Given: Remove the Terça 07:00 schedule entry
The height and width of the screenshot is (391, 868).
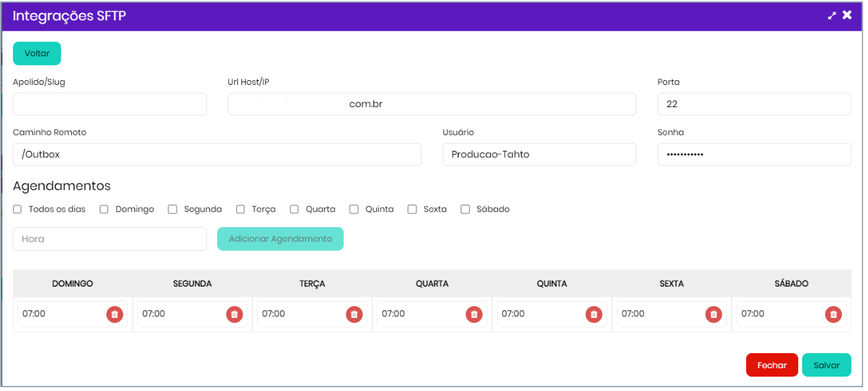Looking at the screenshot, I should [354, 314].
